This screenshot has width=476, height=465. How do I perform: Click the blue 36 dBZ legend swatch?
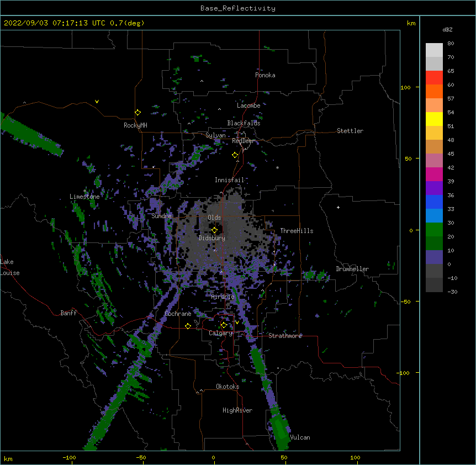434,202
